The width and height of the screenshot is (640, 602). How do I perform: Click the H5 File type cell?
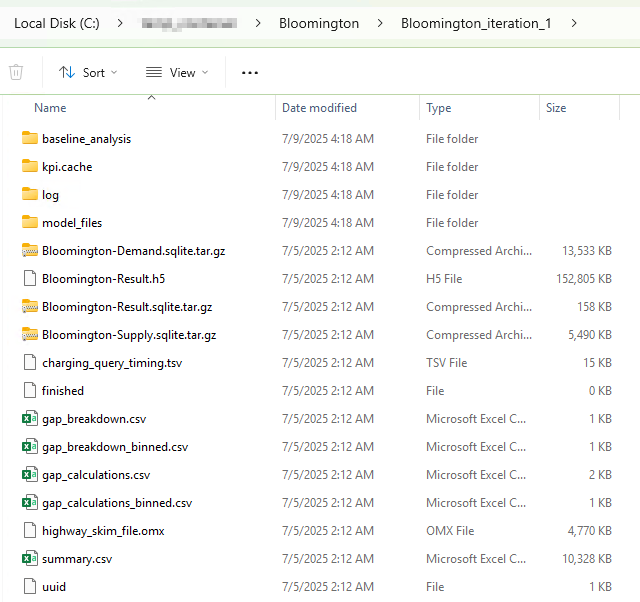click(444, 279)
